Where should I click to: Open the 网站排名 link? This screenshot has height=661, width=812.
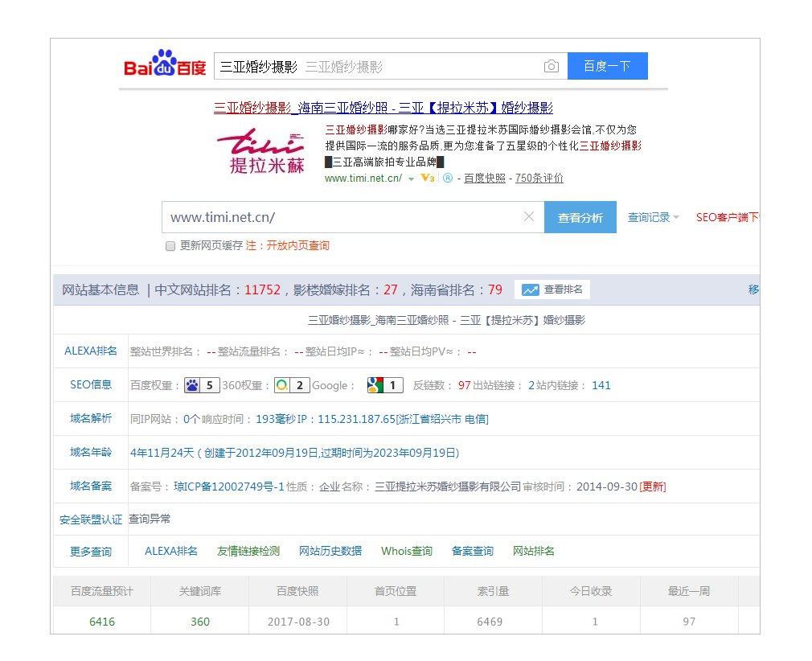[x=533, y=551]
